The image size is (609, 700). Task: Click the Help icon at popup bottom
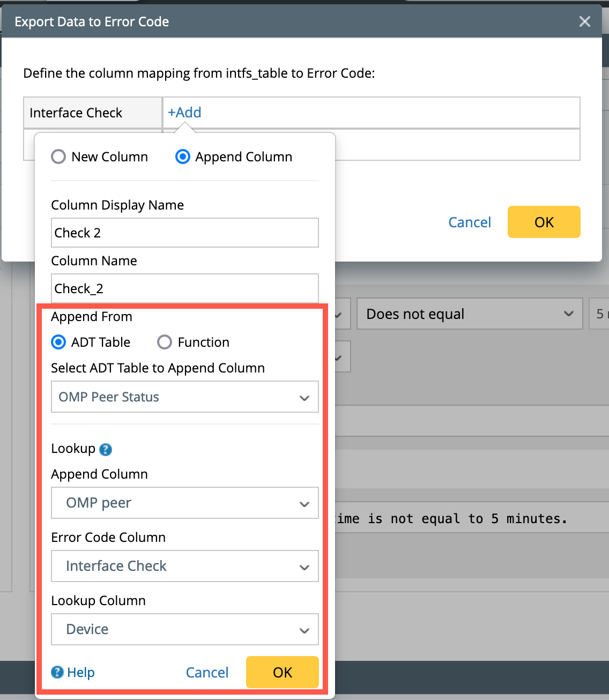57,672
